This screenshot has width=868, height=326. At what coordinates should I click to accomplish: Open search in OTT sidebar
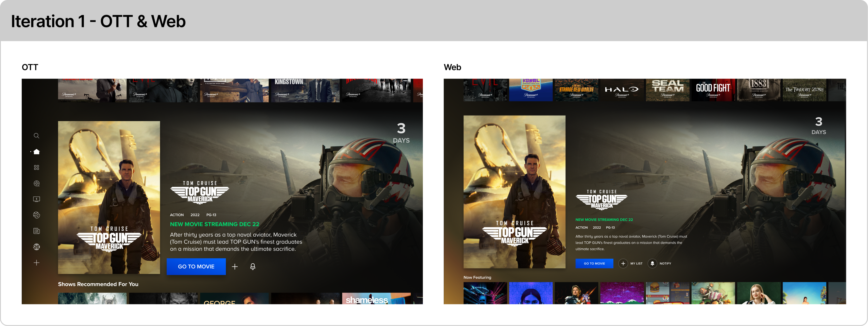coord(36,136)
